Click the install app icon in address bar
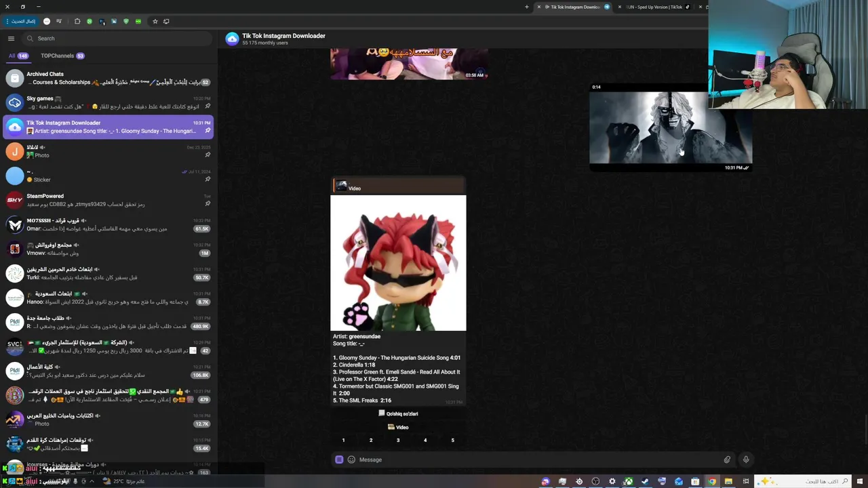This screenshot has height=488, width=868. coord(166,21)
